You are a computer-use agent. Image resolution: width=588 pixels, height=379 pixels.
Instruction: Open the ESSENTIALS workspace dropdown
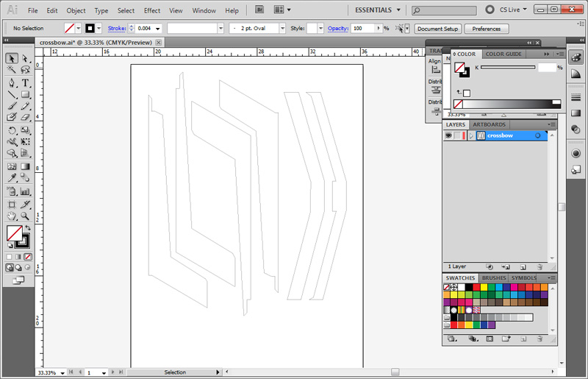(378, 10)
